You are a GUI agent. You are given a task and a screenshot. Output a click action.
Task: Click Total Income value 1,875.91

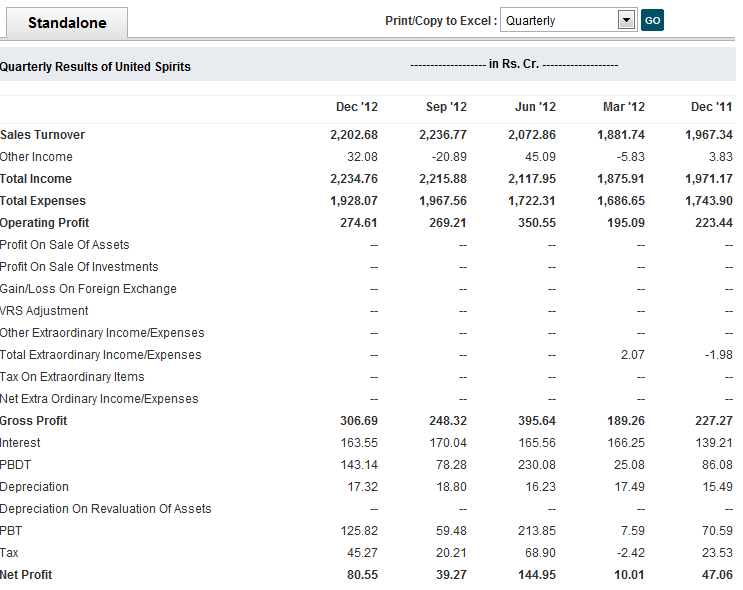621,179
